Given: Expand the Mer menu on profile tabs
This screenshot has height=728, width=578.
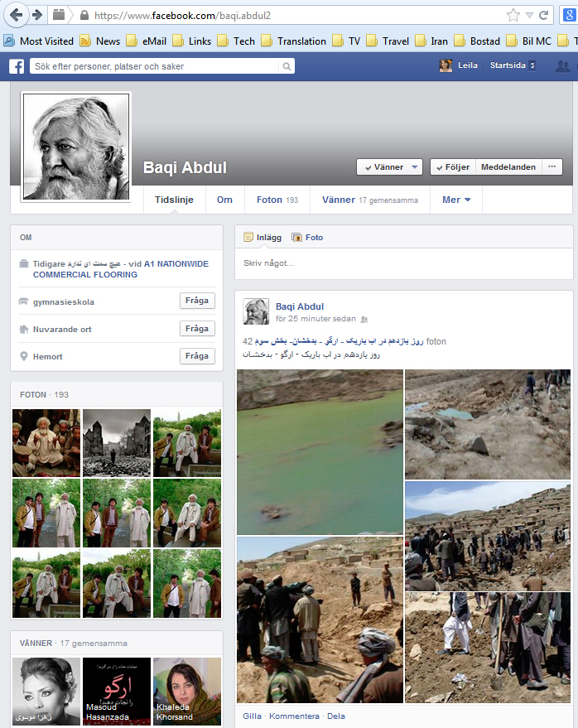Looking at the screenshot, I should click(x=456, y=200).
